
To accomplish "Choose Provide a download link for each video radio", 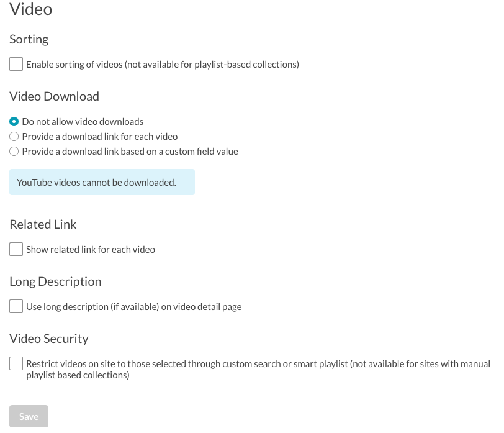I will click(x=14, y=137).
